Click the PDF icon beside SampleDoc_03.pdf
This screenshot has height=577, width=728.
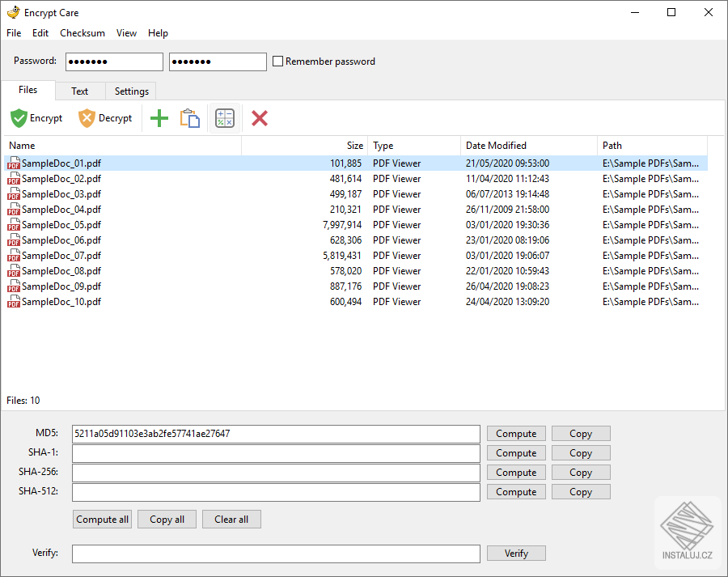(13, 193)
